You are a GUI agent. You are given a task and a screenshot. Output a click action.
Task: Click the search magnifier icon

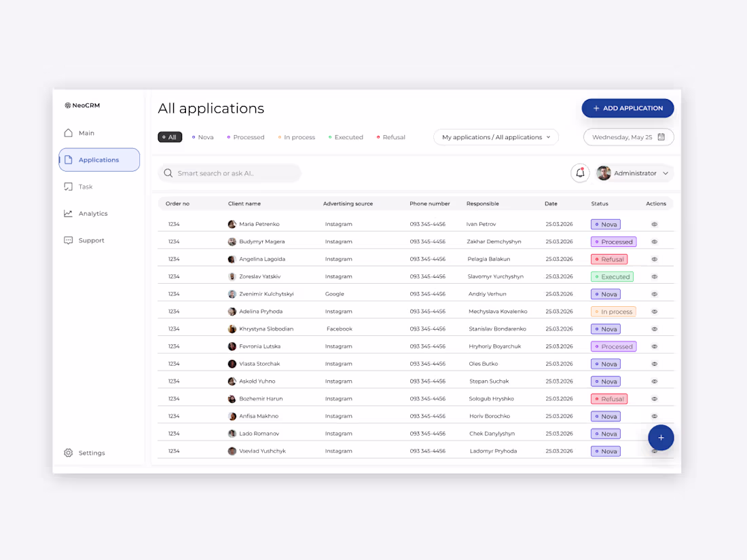point(168,173)
